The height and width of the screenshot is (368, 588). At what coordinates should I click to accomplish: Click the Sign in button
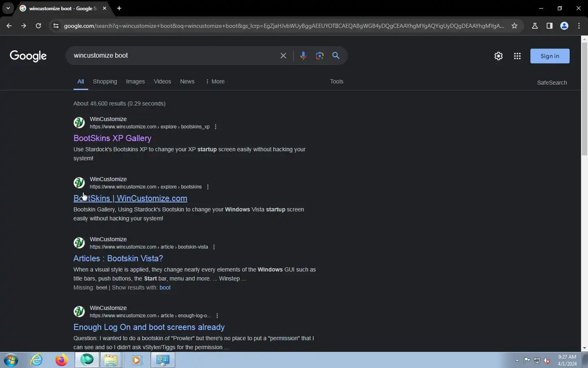[x=550, y=56]
